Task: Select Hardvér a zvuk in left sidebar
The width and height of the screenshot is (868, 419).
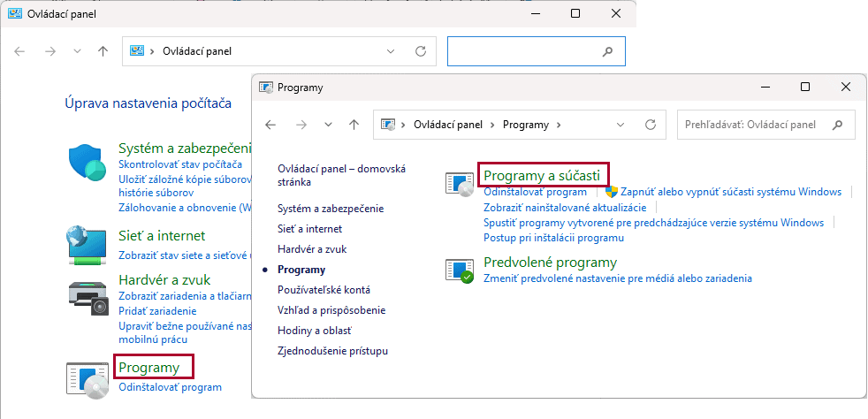Action: tap(310, 249)
